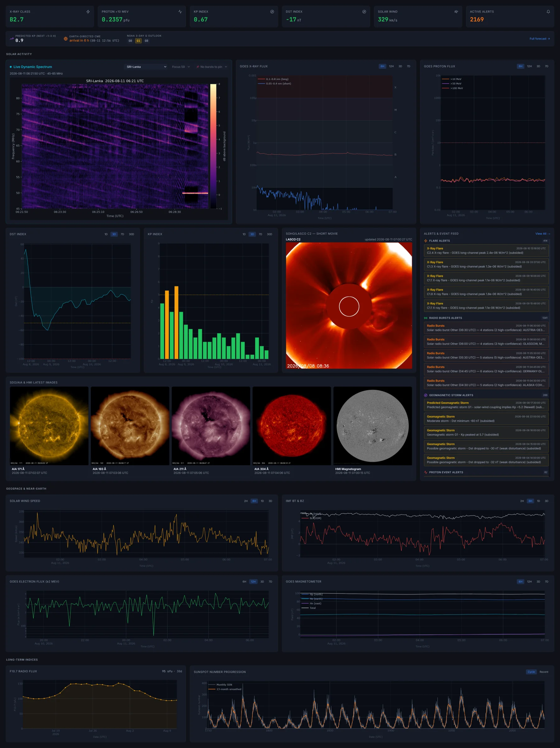Click Live Dynamic Spectrum title
This screenshot has height=748, width=560.
tap(33, 67)
